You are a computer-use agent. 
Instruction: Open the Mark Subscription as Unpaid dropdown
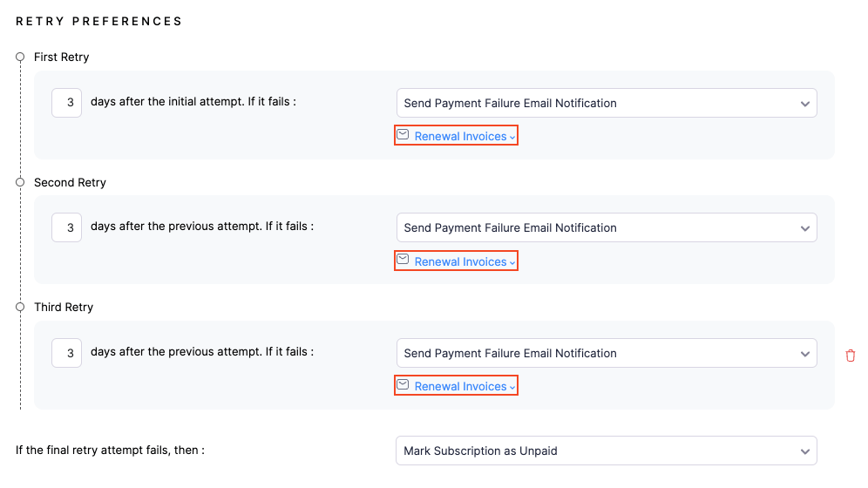coord(606,451)
